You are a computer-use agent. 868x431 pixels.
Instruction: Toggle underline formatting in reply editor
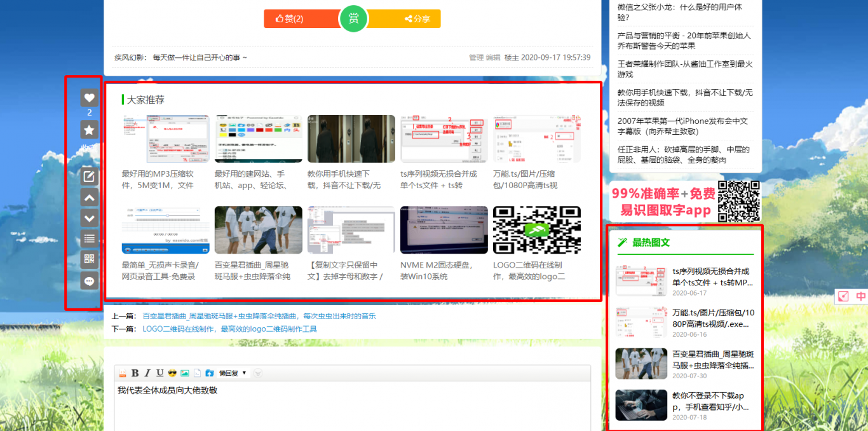159,373
